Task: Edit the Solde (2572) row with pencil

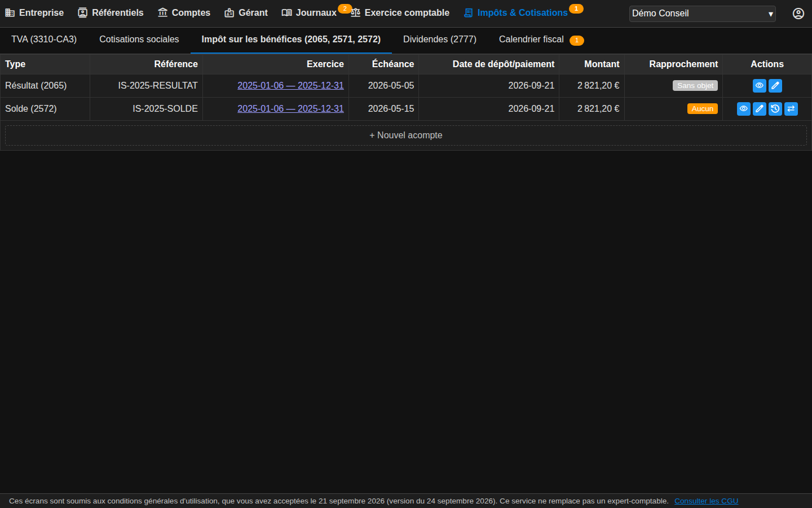Action: pyautogui.click(x=760, y=109)
